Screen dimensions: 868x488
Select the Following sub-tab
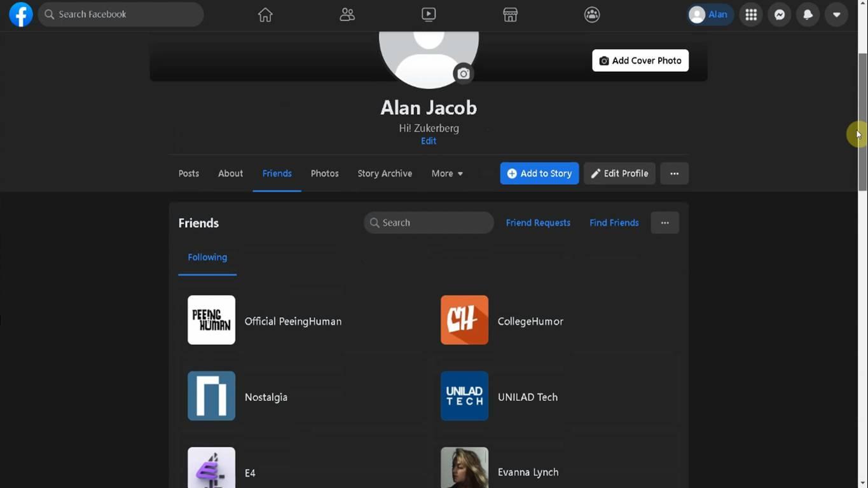tap(207, 257)
